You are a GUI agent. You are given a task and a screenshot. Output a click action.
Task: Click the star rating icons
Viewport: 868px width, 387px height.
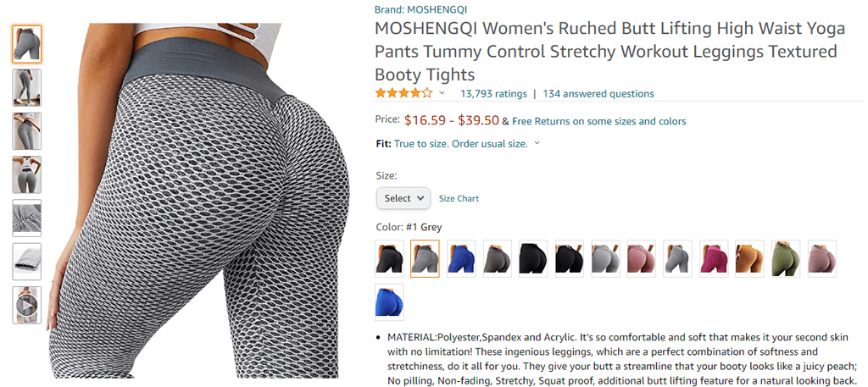[403, 93]
